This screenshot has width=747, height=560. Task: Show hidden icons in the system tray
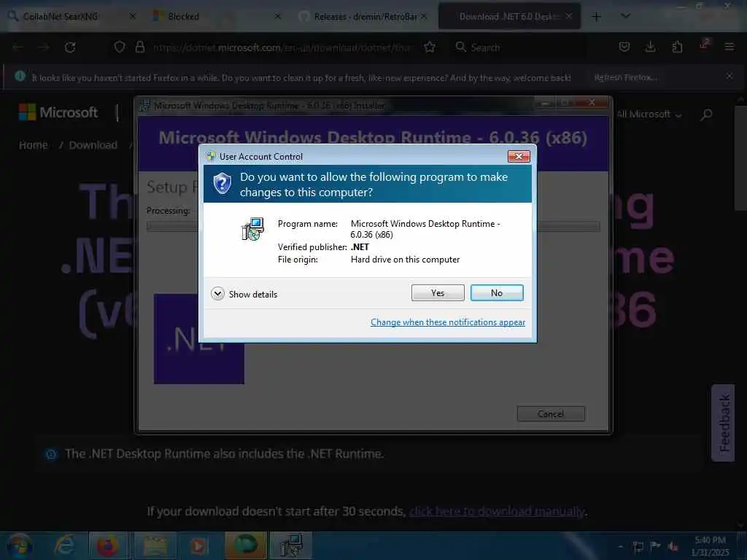[x=620, y=546]
